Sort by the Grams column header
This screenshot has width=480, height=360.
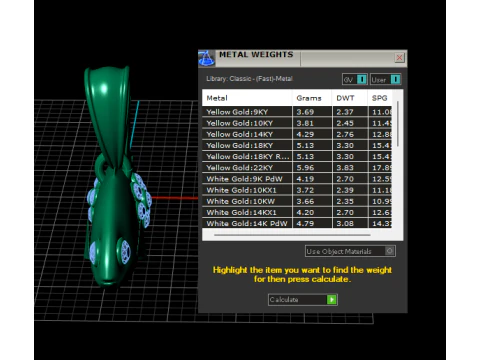[x=312, y=98]
